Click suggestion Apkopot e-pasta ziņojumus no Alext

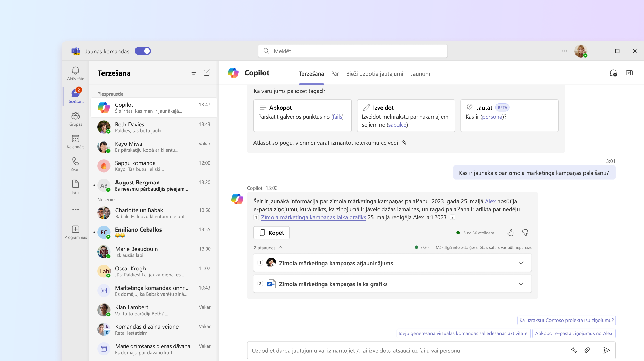pyautogui.click(x=574, y=333)
